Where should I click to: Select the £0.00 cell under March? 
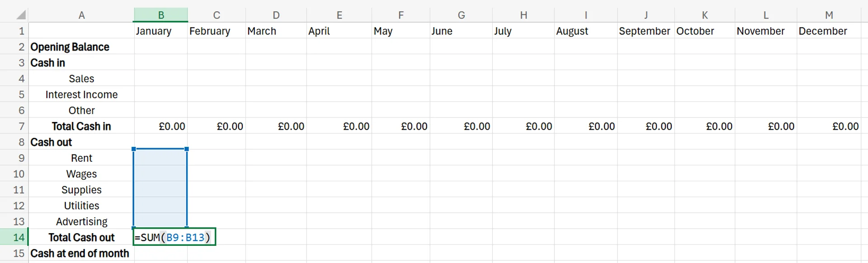coord(276,126)
